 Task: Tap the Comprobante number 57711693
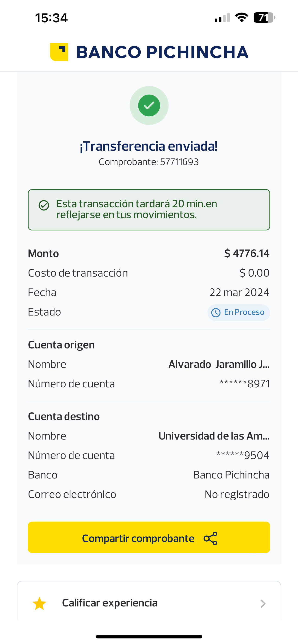pos(179,162)
